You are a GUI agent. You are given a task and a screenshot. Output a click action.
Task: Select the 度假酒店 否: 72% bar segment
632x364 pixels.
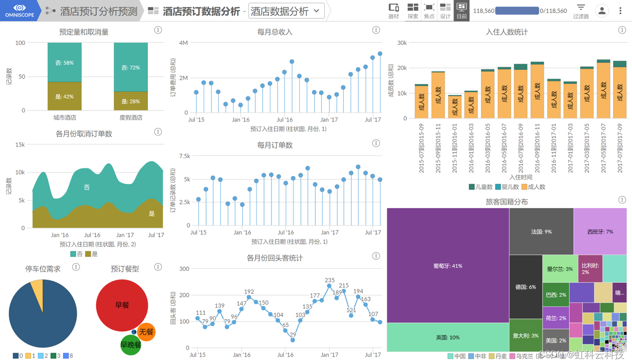tap(131, 67)
